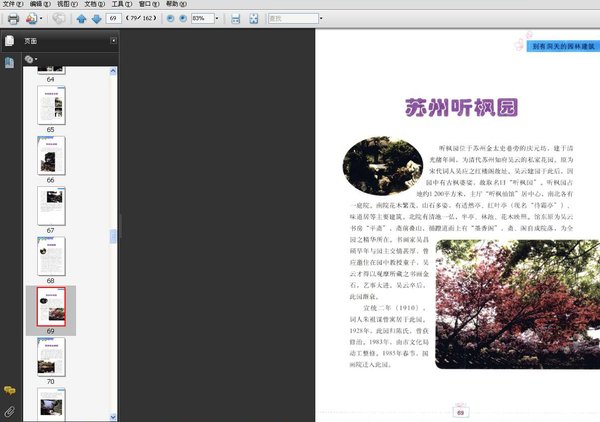Expand the create PDF dropdown arrow
This screenshot has height=422, width=600.
[41, 18]
